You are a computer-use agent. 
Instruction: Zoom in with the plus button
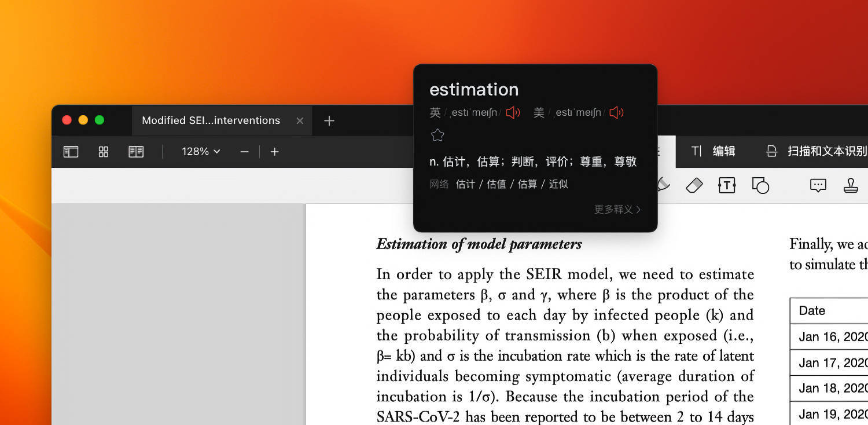275,152
